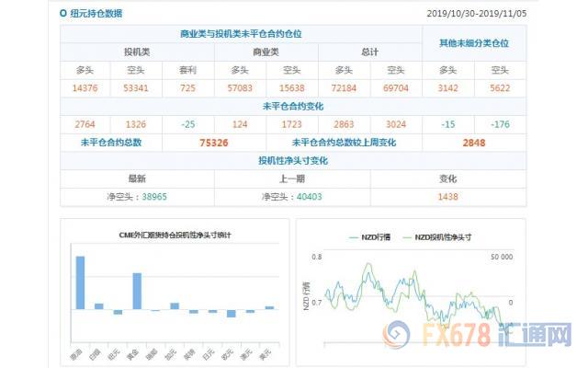
Task: Click the 商业类与投机类未平仓合约仓位 header
Action: tap(241, 34)
